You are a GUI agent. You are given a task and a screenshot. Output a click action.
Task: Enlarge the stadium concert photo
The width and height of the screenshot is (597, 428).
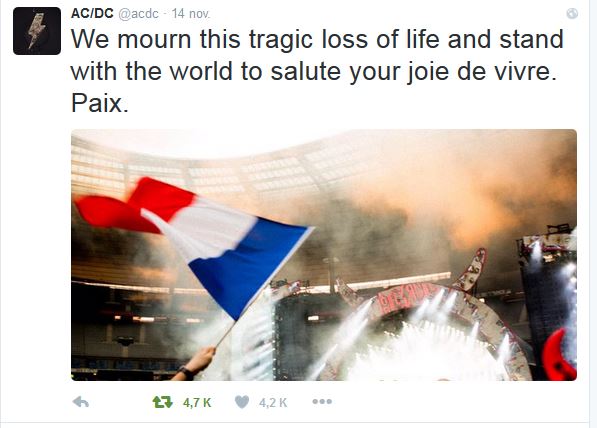point(324,255)
